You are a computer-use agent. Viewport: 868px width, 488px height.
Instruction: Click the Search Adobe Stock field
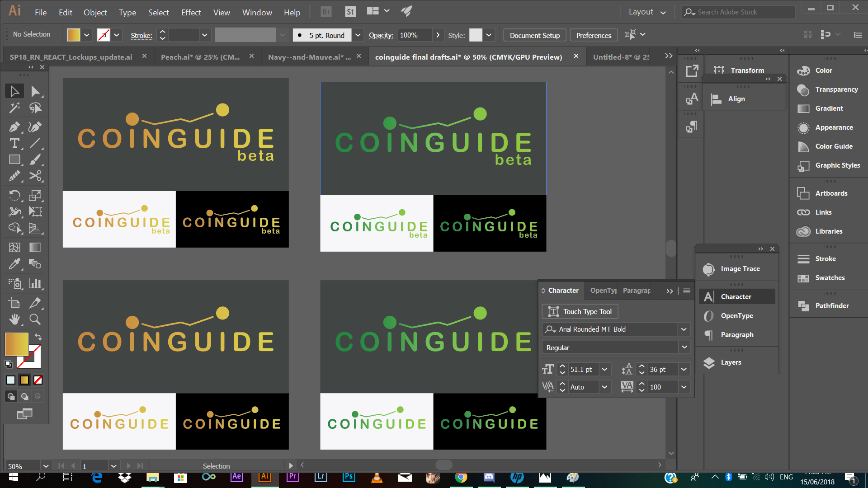[x=739, y=12]
